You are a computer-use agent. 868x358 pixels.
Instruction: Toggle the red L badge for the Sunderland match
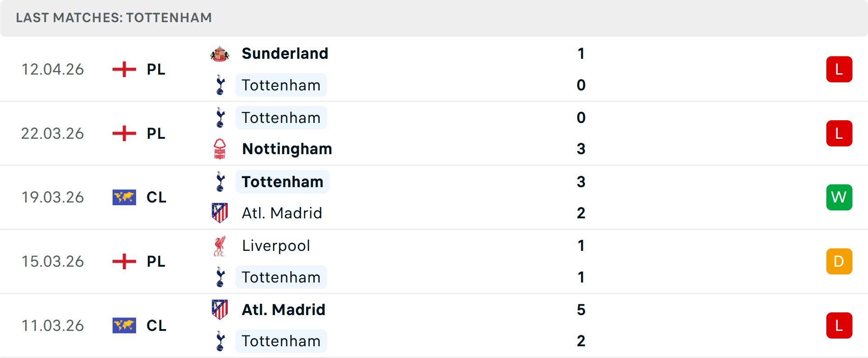[x=839, y=69]
